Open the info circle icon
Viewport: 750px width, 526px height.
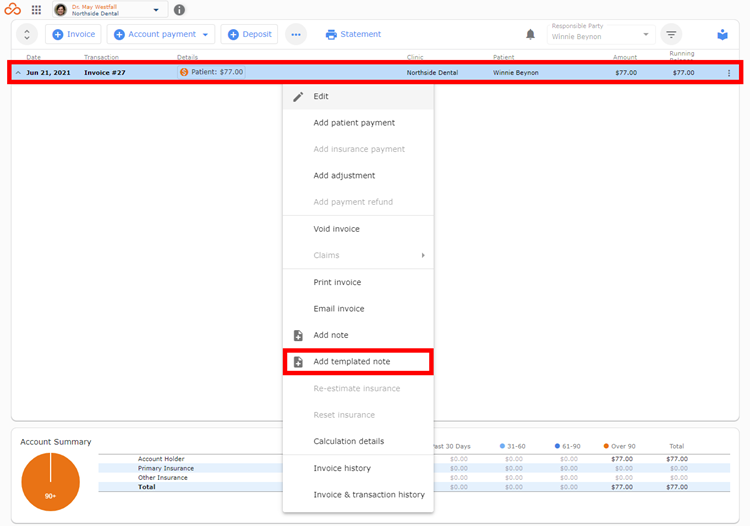tap(179, 10)
